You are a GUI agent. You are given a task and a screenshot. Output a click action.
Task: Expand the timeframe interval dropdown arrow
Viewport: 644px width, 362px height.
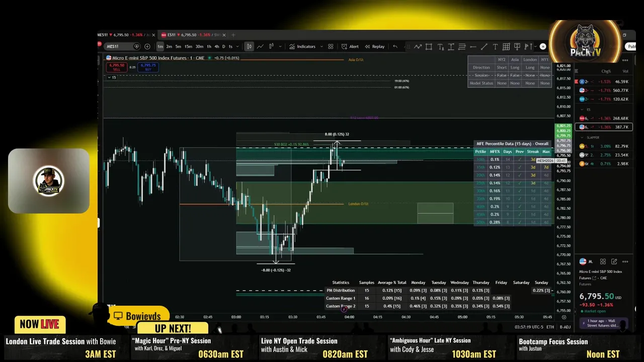point(238,46)
